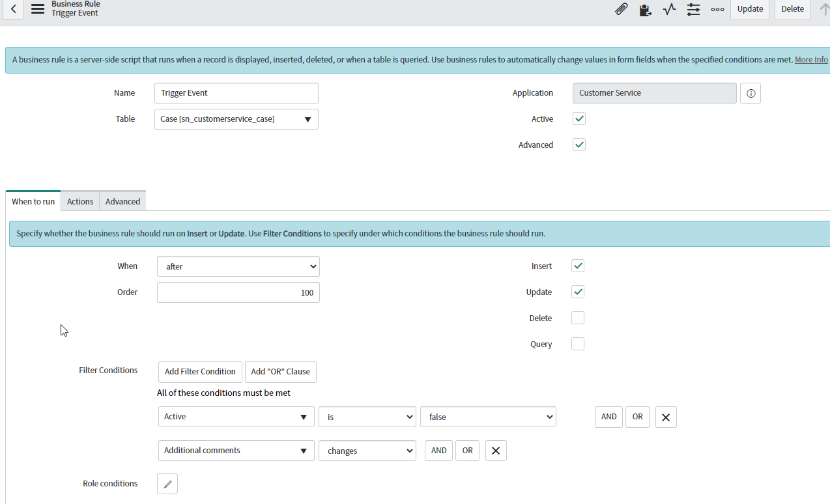This screenshot has height=504, width=830.
Task: Select the When to run tab
Action: pos(33,201)
